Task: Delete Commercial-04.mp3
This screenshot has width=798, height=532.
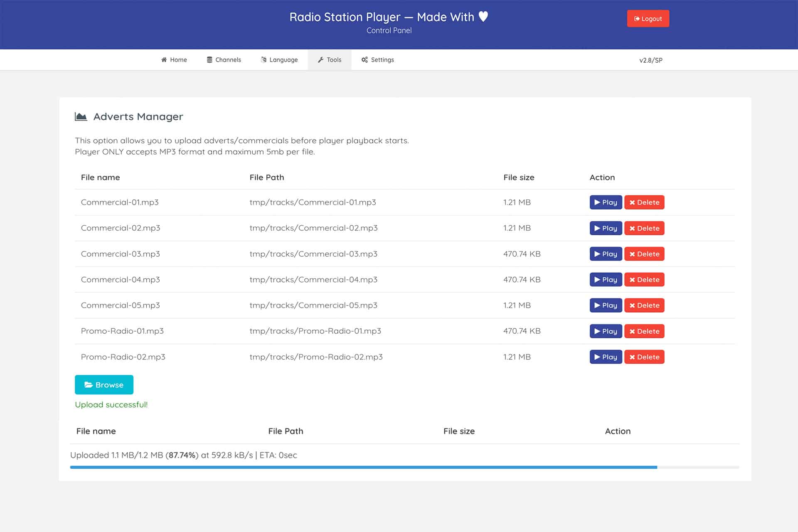Action: 644,280
